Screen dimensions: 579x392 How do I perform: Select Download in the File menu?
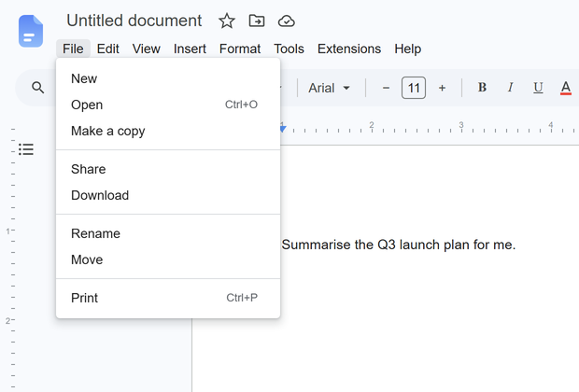168,195
